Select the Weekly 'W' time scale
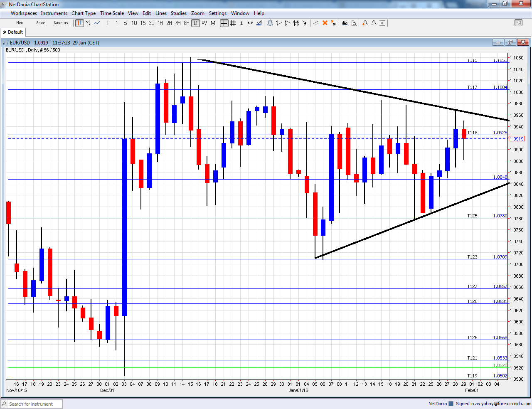532x409 pixels. (x=204, y=23)
